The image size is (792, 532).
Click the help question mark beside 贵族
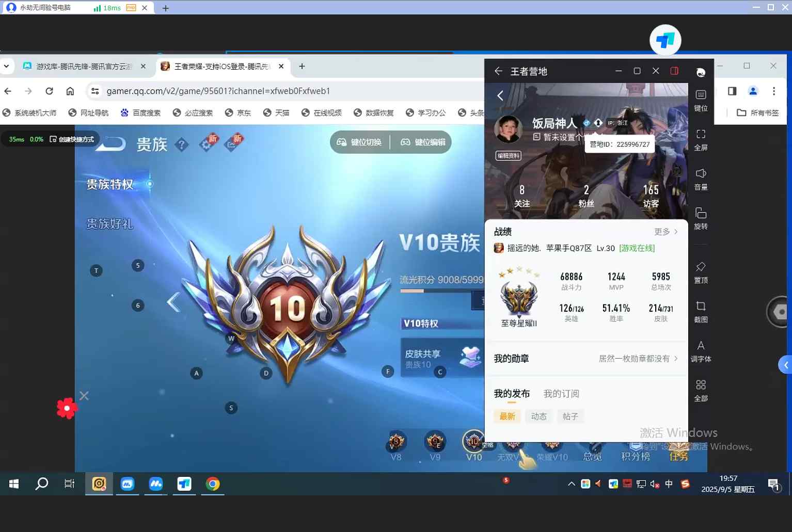point(182,145)
